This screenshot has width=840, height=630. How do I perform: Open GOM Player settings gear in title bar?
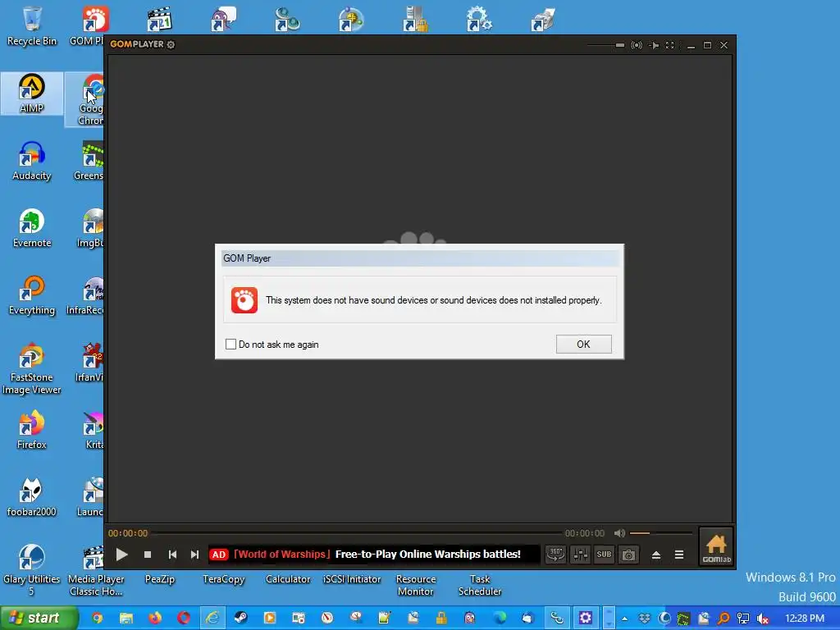[171, 44]
